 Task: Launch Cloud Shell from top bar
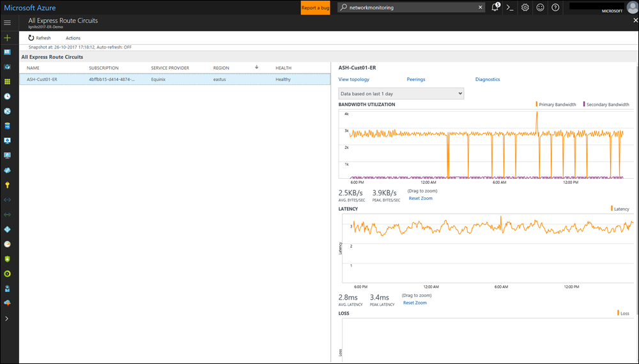tap(510, 8)
